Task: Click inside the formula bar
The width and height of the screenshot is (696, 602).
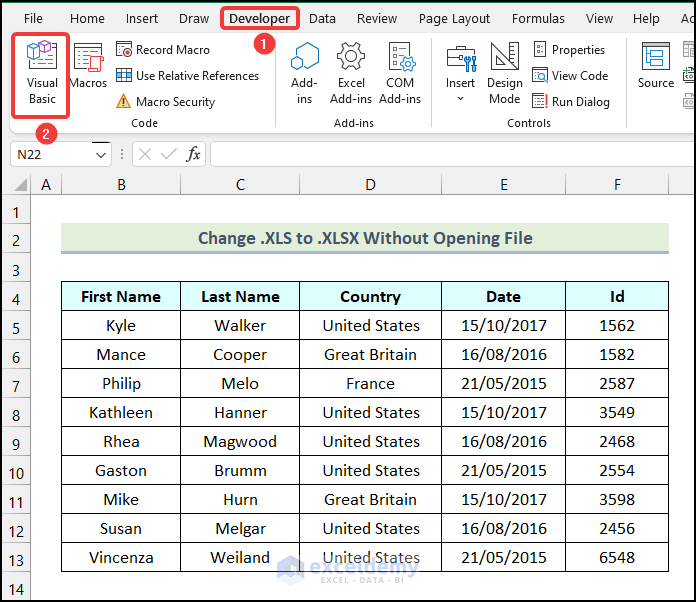Action: [x=453, y=154]
